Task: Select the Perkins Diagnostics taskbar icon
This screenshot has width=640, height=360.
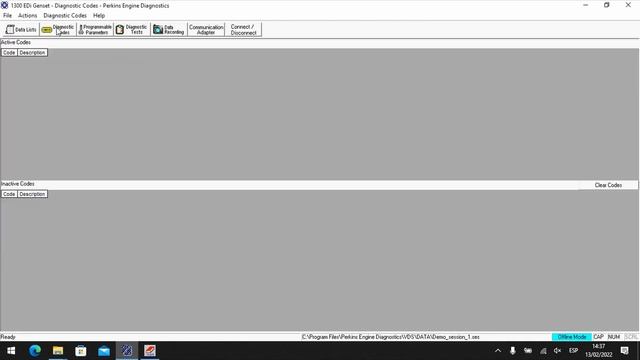Action: click(127, 351)
